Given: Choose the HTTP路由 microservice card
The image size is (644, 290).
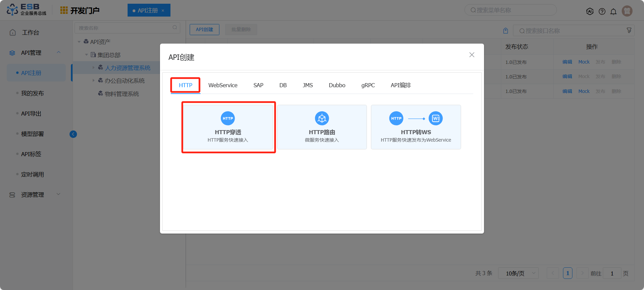Looking at the screenshot, I should (322, 127).
